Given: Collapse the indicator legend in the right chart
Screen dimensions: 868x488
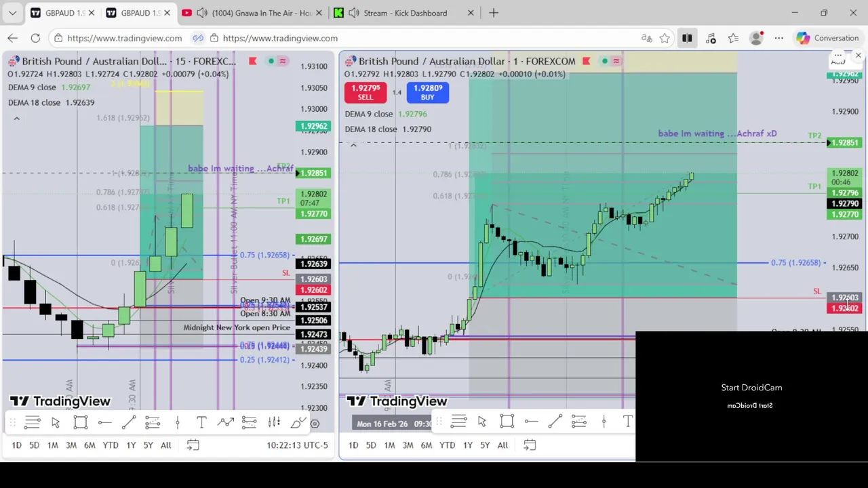Looking at the screenshot, I should click(353, 145).
